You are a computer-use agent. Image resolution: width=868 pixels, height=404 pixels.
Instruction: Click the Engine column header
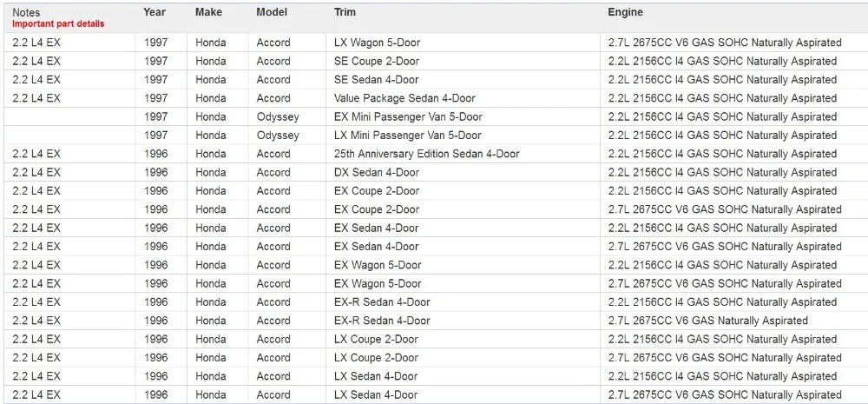pos(625,12)
